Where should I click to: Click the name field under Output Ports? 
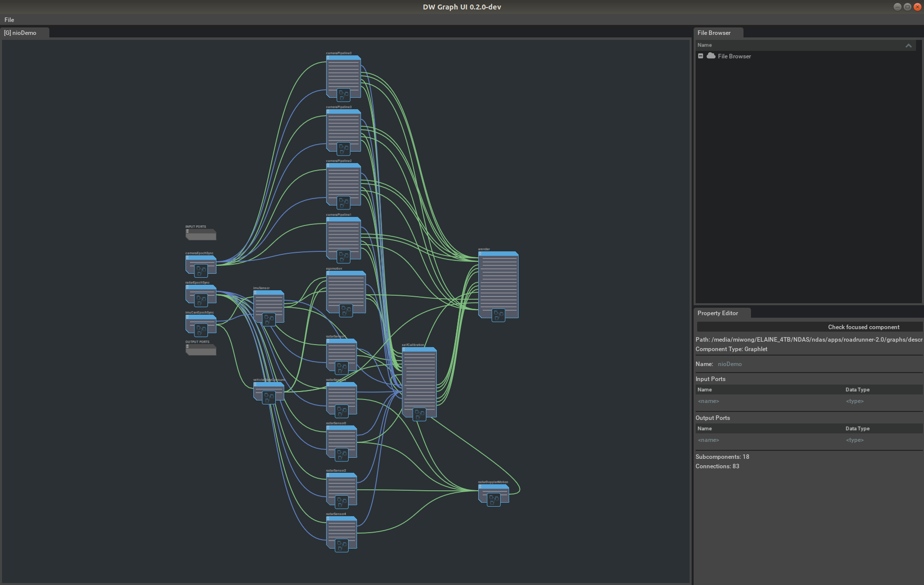coord(709,440)
